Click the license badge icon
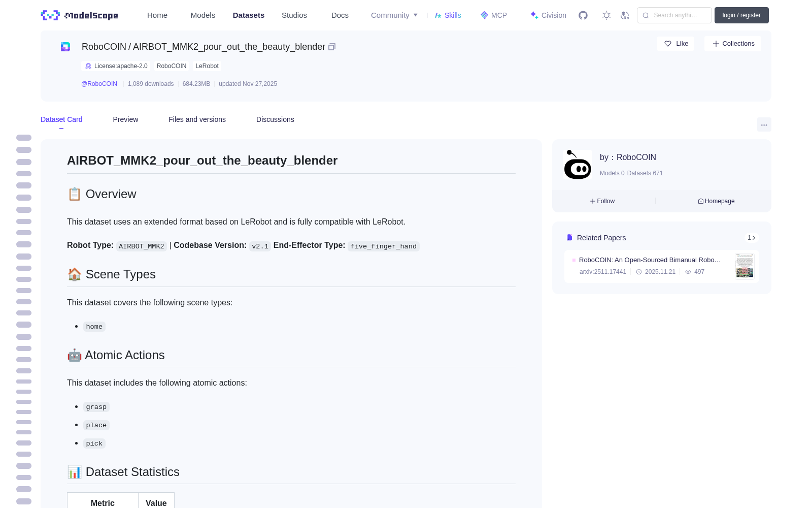The width and height of the screenshot is (812, 508). [88, 66]
